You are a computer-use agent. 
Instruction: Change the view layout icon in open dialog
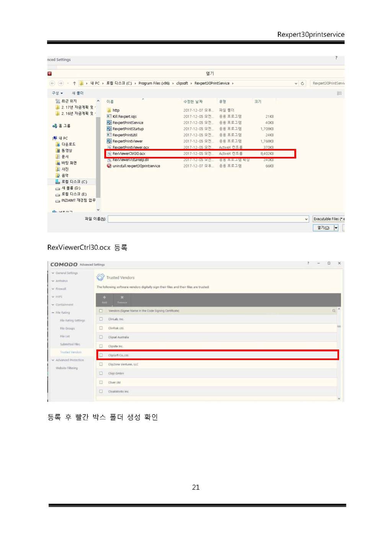339,93
